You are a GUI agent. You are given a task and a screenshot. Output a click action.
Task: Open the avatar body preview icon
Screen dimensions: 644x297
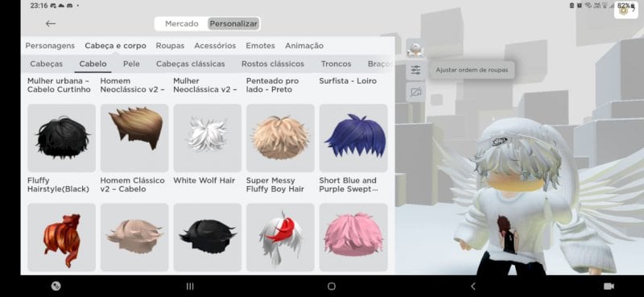(x=415, y=49)
